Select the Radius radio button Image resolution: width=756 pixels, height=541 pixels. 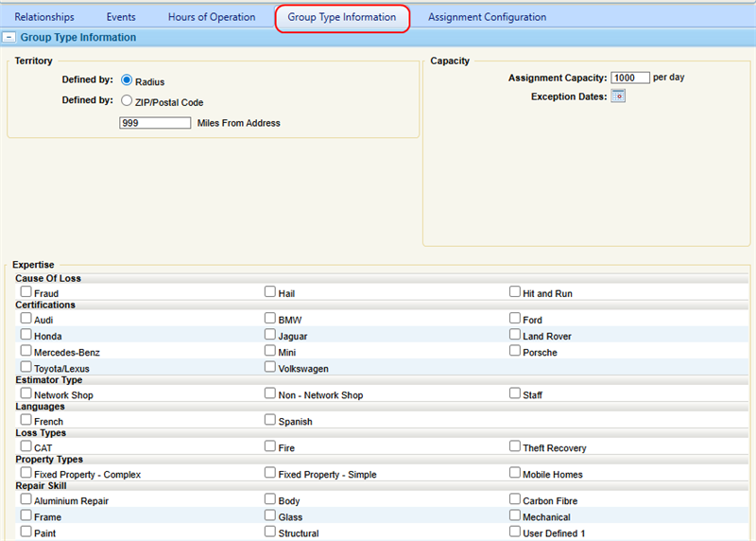127,79
